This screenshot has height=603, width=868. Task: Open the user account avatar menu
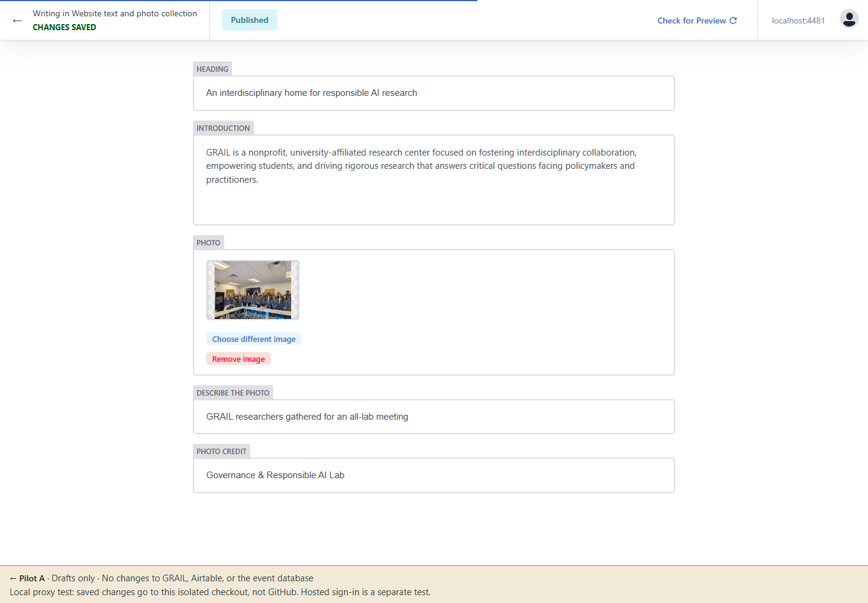click(x=849, y=19)
